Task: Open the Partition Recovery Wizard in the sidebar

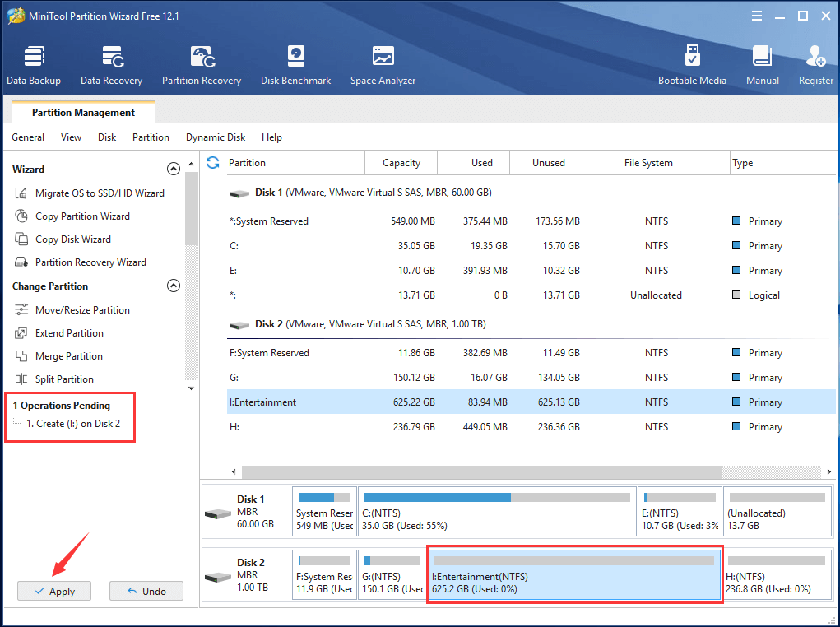Action: tap(81, 262)
